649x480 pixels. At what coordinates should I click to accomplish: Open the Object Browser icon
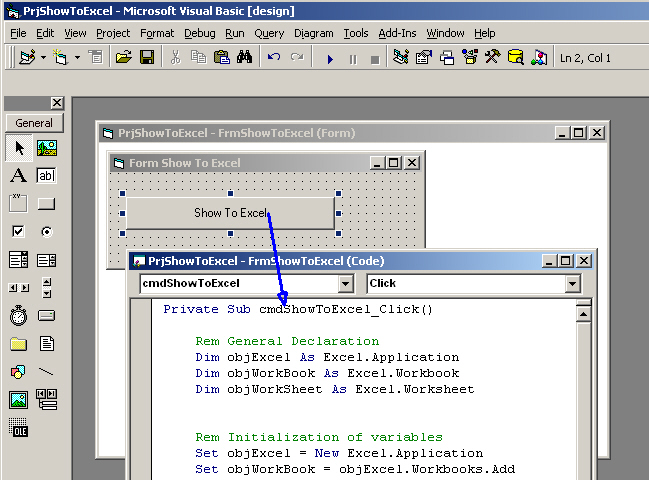[x=470, y=57]
